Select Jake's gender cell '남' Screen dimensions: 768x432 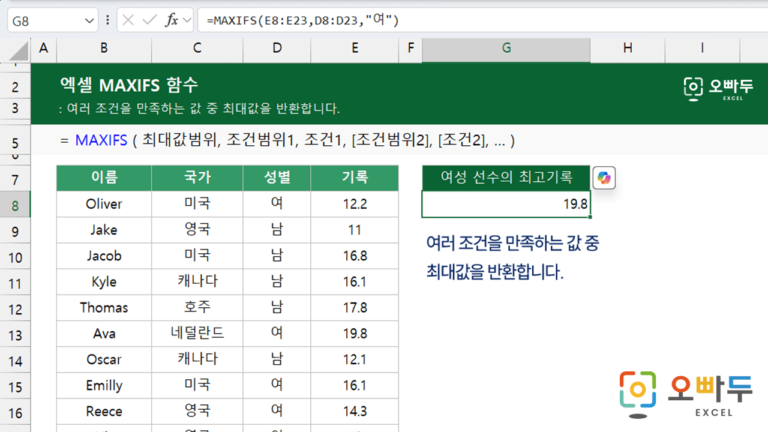[x=277, y=230]
